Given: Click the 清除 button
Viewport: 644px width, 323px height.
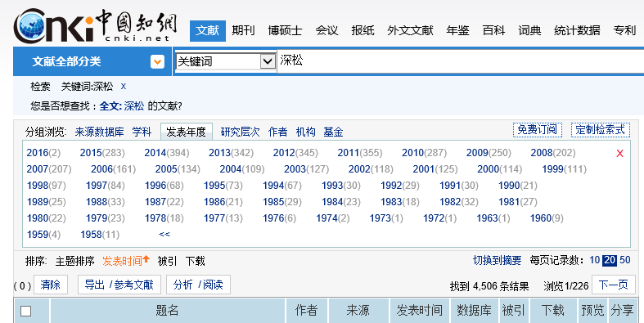Looking at the screenshot, I should point(51,285).
